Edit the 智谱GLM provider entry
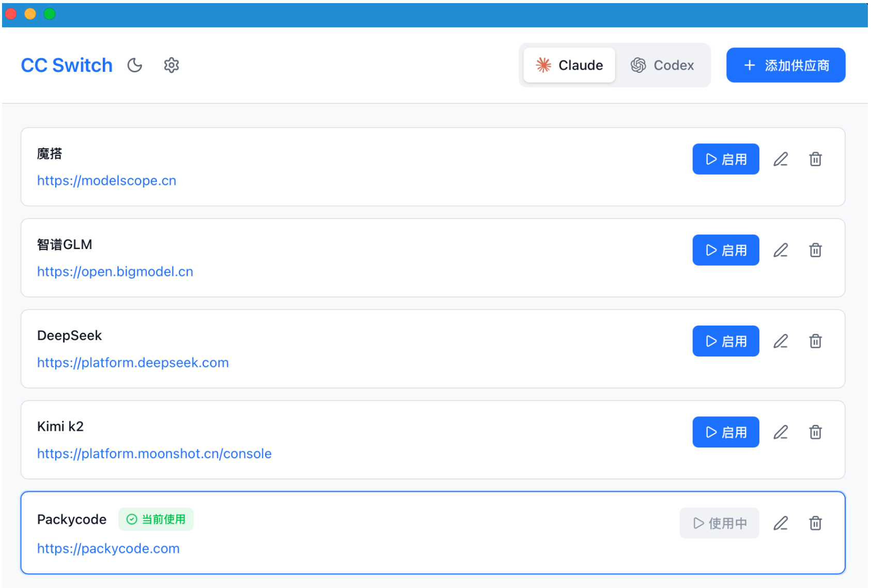 pyautogui.click(x=781, y=250)
